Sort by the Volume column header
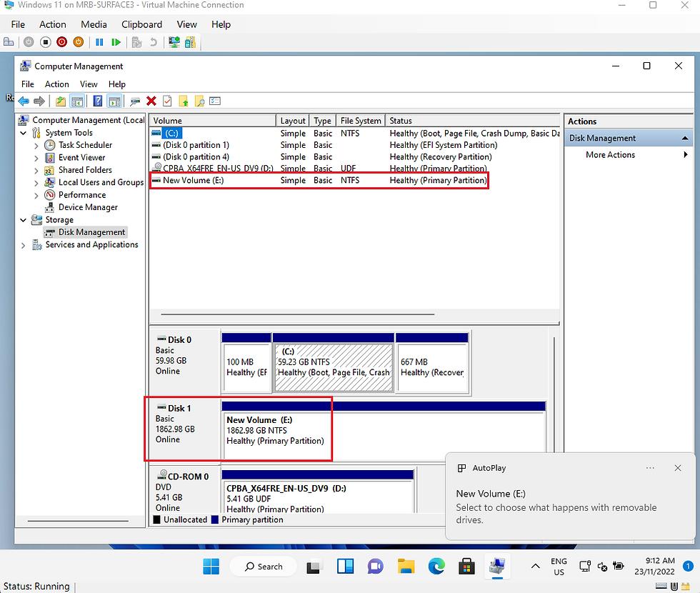The image size is (700, 593). (213, 121)
